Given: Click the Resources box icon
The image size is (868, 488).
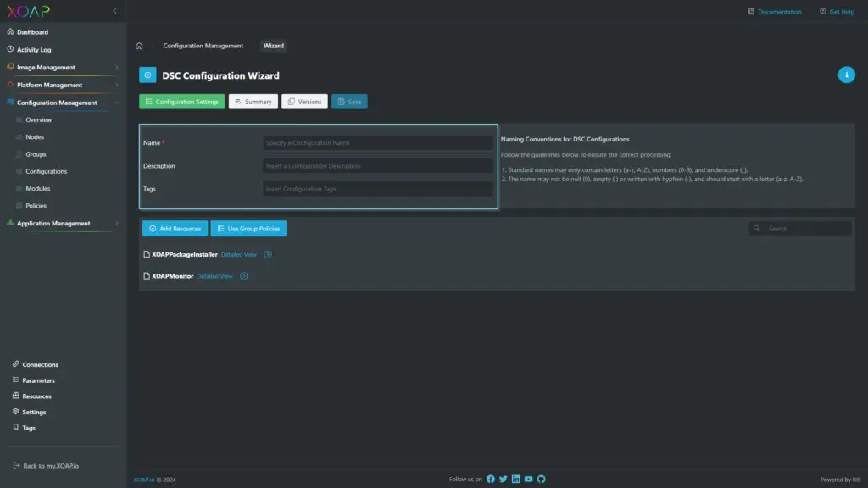Looking at the screenshot, I should (x=15, y=396).
